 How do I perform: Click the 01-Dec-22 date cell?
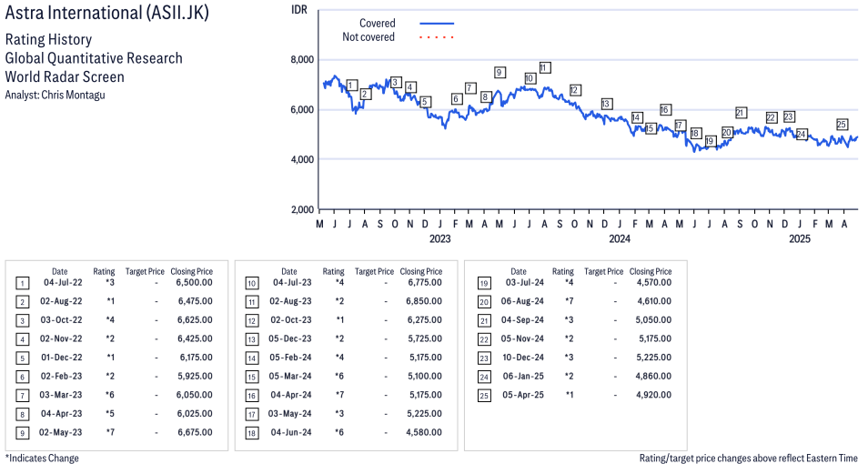point(62,358)
